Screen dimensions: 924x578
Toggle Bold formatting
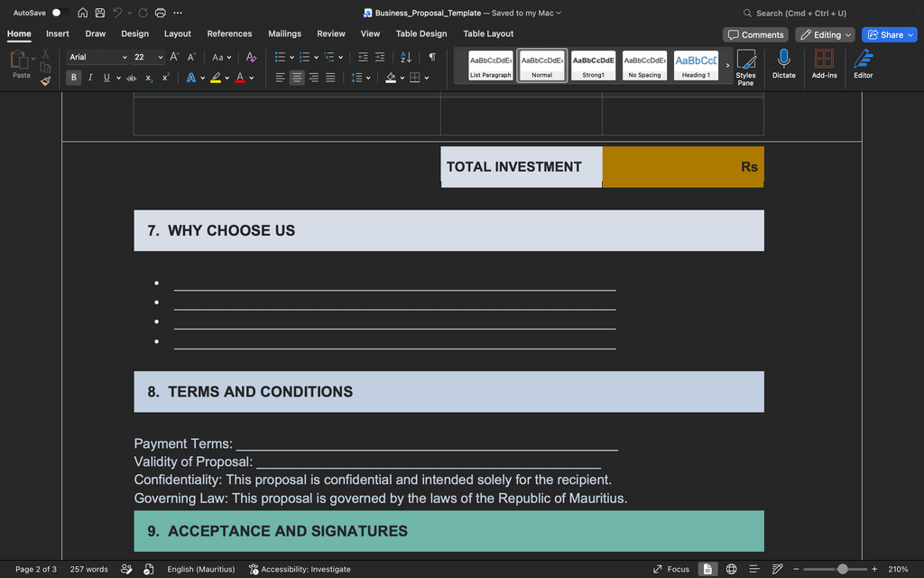[74, 78]
